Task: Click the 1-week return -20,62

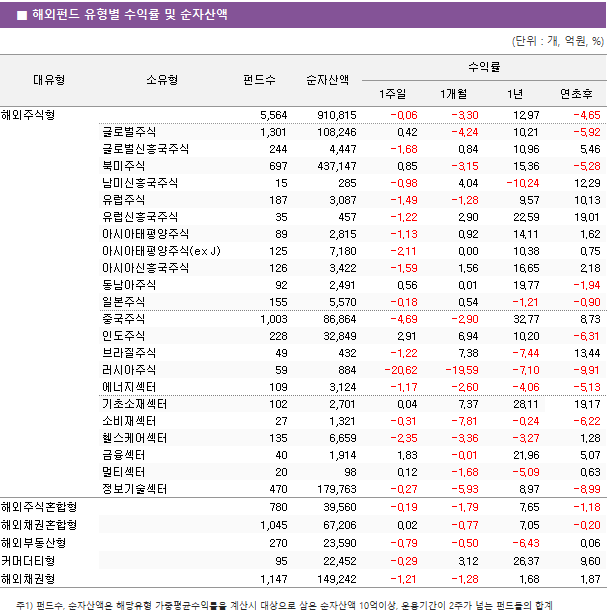Action: pos(401,370)
